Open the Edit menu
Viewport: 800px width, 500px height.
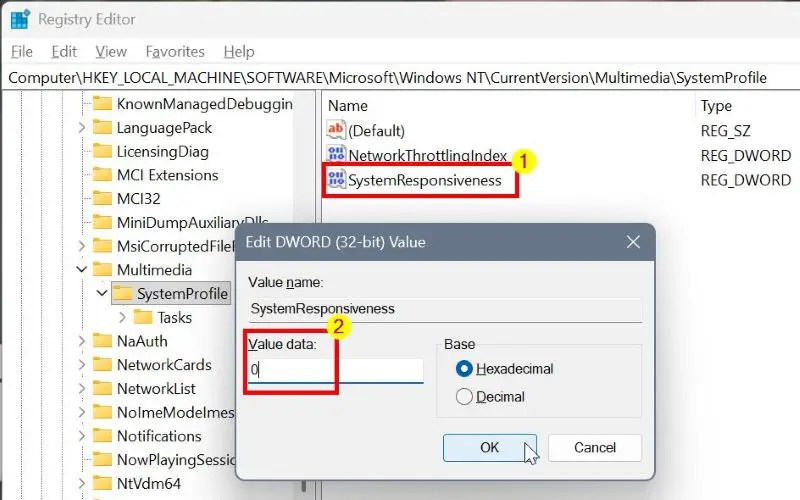(64, 52)
